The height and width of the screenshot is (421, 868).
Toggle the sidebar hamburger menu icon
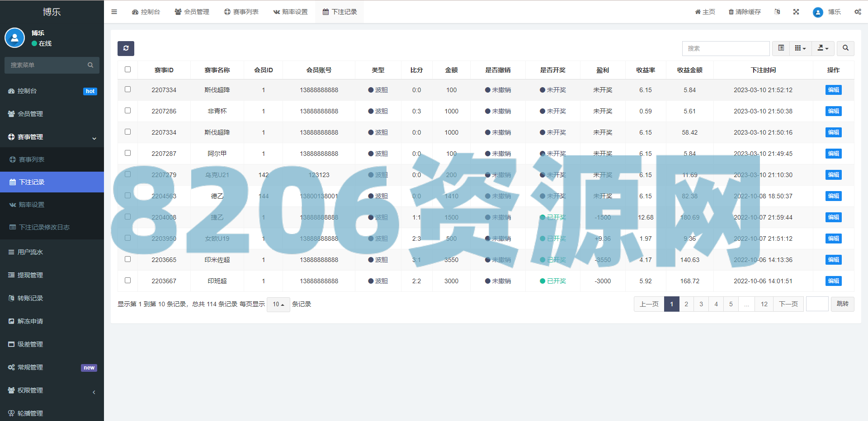pyautogui.click(x=114, y=12)
